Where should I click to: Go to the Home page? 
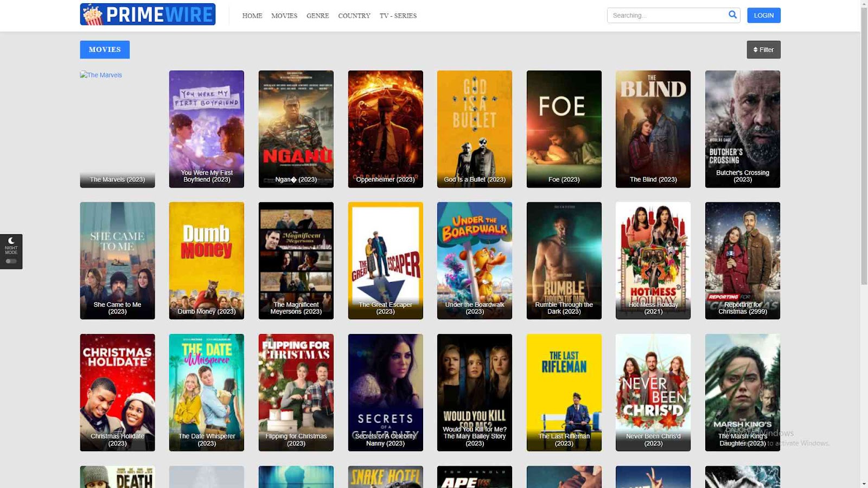point(252,16)
